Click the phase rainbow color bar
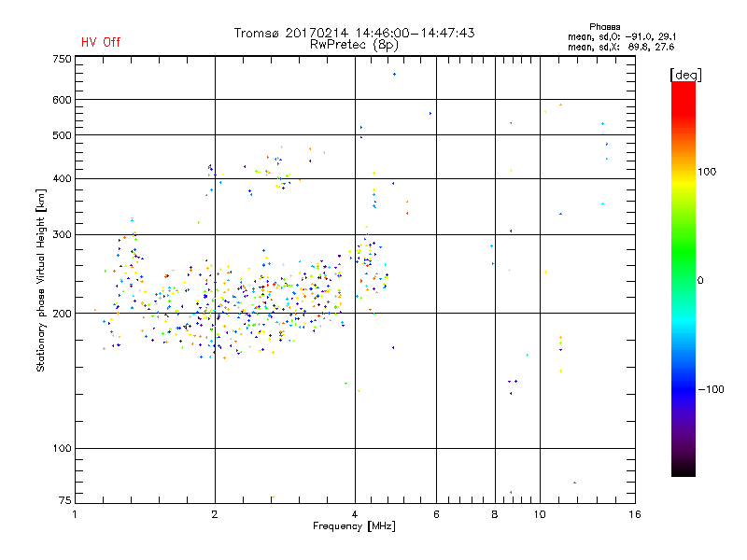 click(x=684, y=278)
